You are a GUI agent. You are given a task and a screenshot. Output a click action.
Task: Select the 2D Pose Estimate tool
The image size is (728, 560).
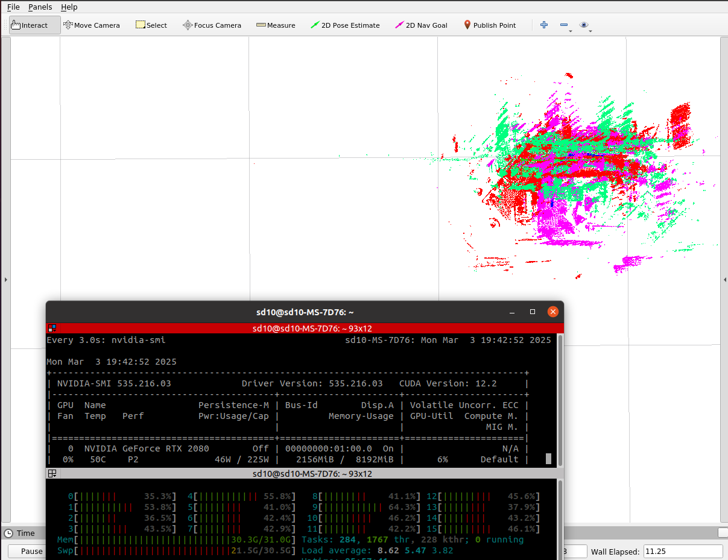pyautogui.click(x=345, y=25)
